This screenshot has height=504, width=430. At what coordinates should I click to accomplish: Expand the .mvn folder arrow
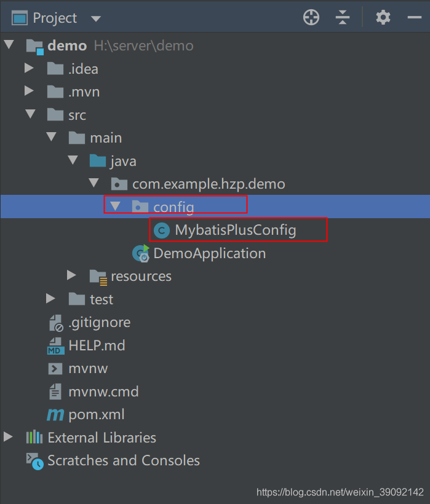(x=29, y=91)
